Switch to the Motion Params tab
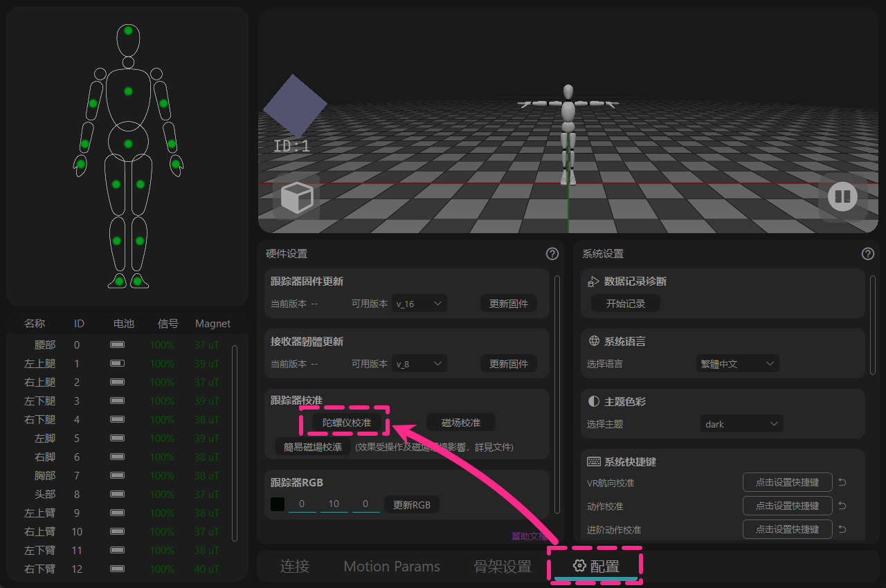 (392, 566)
